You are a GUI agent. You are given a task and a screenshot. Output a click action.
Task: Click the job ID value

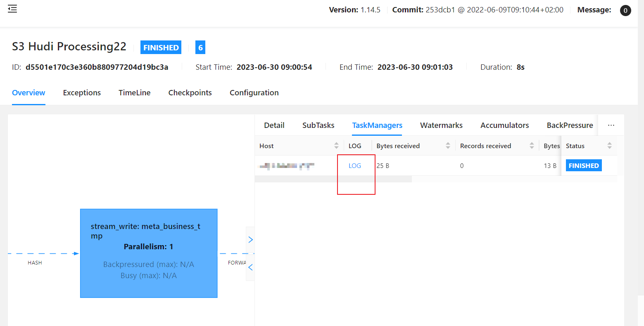coord(97,67)
